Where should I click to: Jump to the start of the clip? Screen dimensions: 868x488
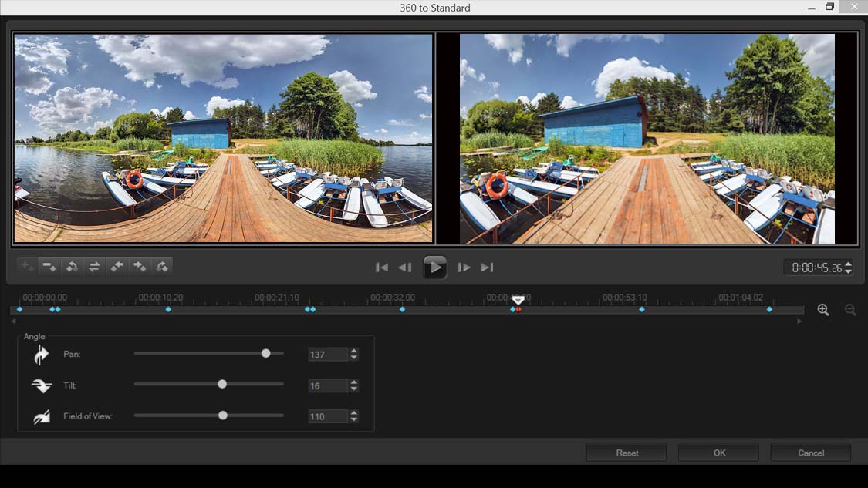click(381, 268)
